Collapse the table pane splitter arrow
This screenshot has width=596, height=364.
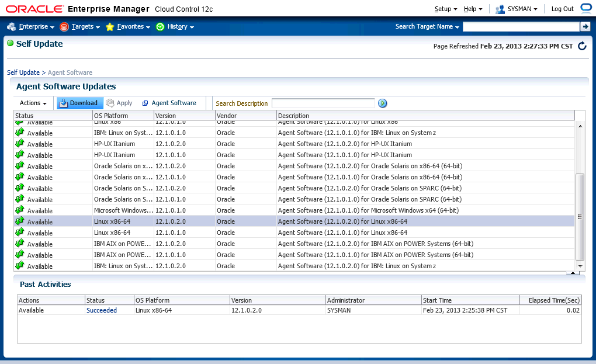click(573, 273)
